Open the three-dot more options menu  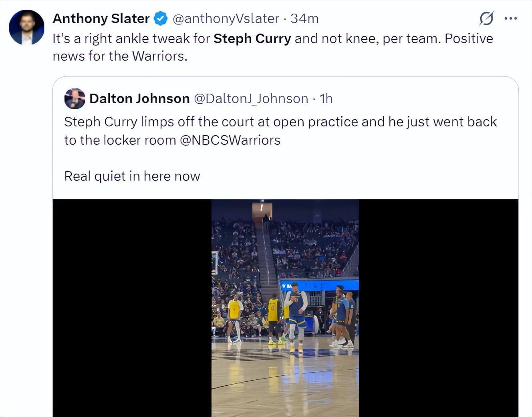[x=510, y=18]
